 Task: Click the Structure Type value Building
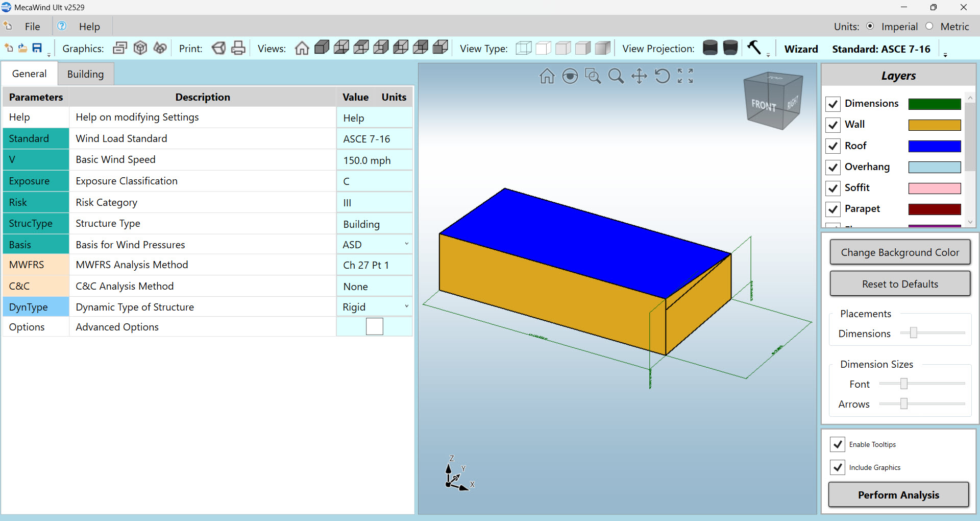pyautogui.click(x=374, y=224)
